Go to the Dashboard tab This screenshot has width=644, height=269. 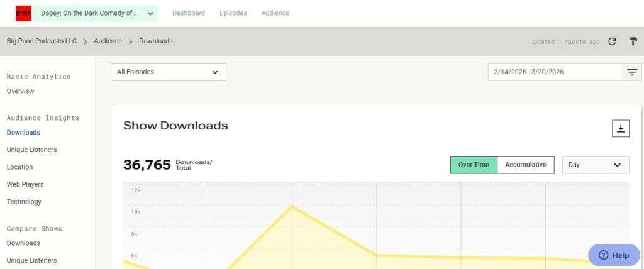point(189,13)
